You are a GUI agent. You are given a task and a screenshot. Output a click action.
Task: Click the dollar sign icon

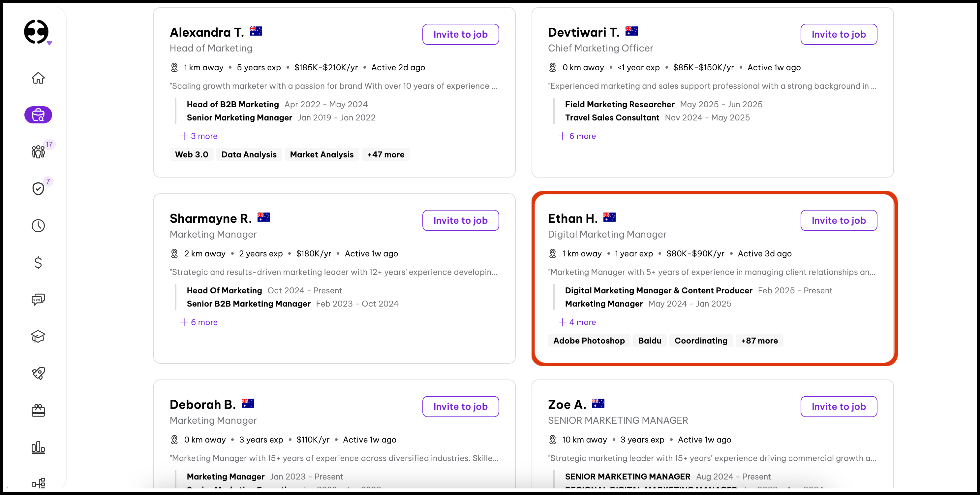click(38, 262)
